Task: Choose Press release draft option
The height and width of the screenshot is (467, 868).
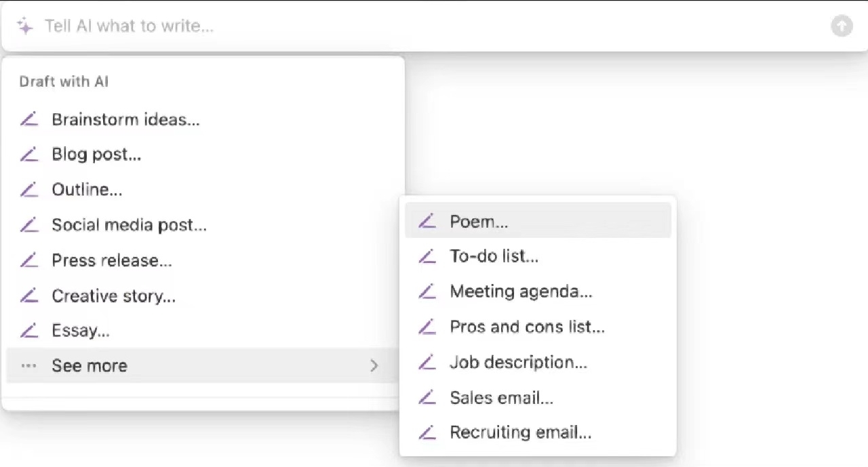Action: pos(112,260)
